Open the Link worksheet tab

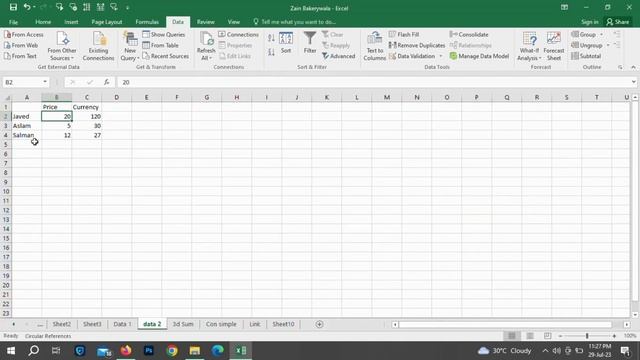(255, 324)
